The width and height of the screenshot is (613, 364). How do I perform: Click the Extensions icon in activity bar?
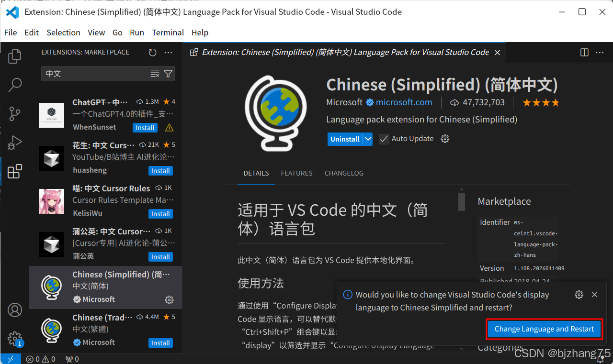(x=14, y=171)
